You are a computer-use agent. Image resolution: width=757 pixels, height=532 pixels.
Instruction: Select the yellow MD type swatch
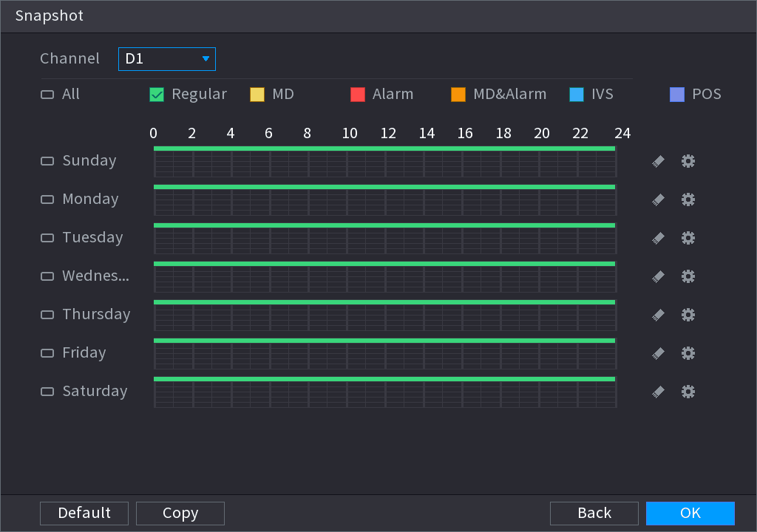point(257,95)
